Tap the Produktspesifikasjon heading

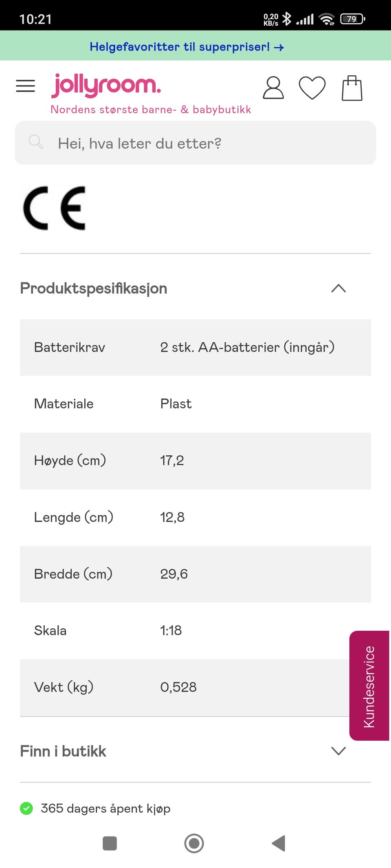94,289
